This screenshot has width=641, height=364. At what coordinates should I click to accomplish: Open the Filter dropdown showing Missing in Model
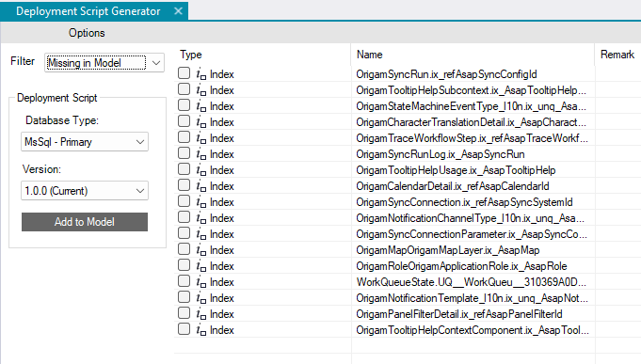click(x=104, y=63)
